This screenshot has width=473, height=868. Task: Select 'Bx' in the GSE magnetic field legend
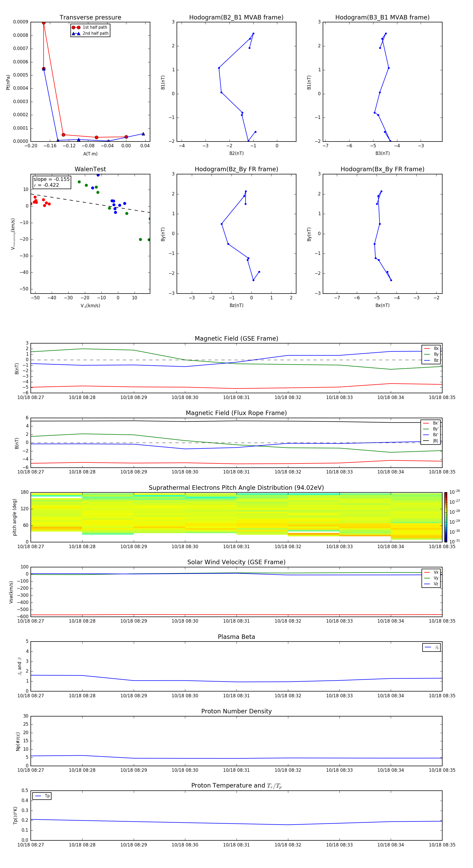431,349
